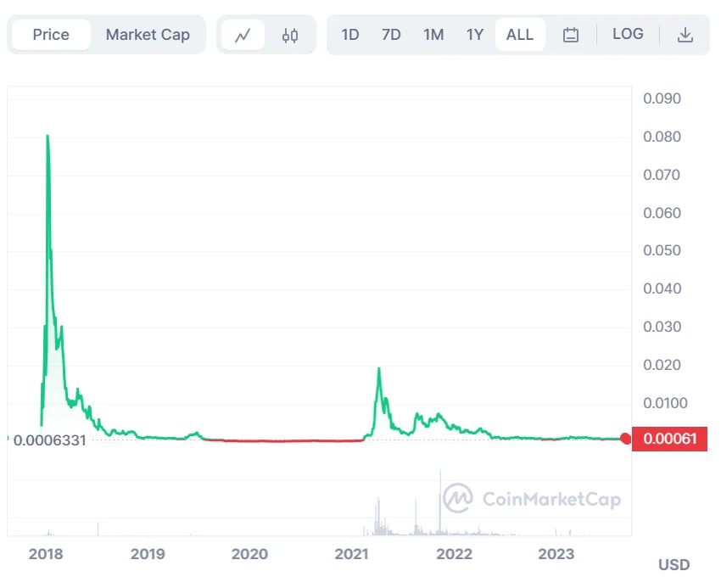Select the line chart view icon

[x=243, y=35]
